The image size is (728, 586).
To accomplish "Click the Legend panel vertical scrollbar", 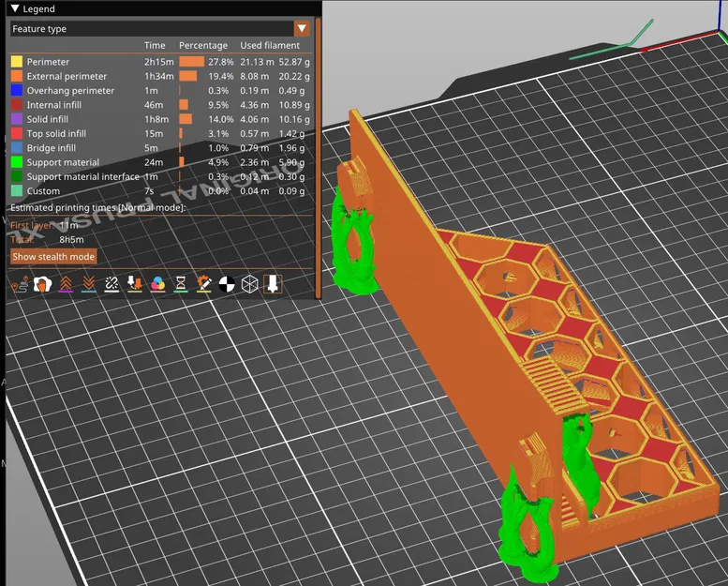I will tap(318, 158).
